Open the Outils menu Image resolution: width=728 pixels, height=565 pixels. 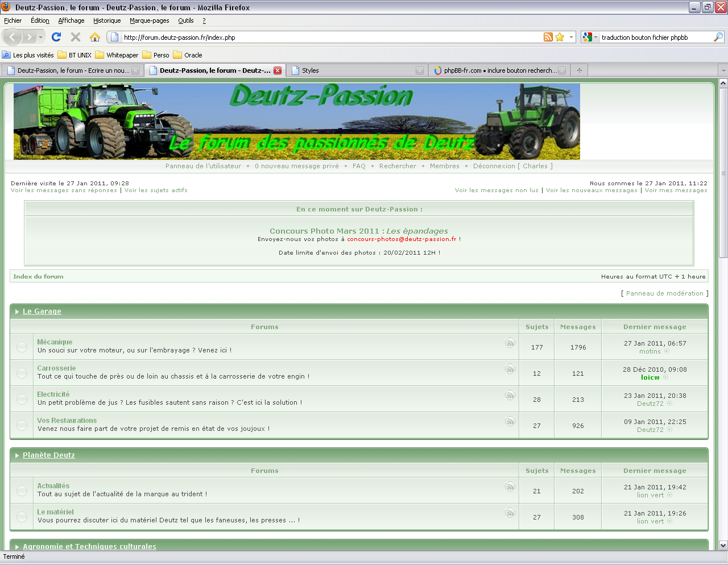(x=186, y=20)
